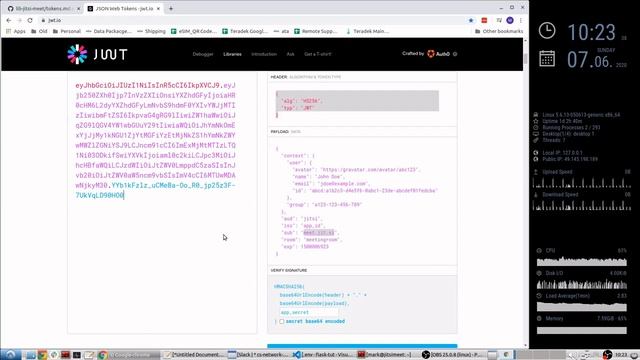Open the Libraries nav item

232,54
